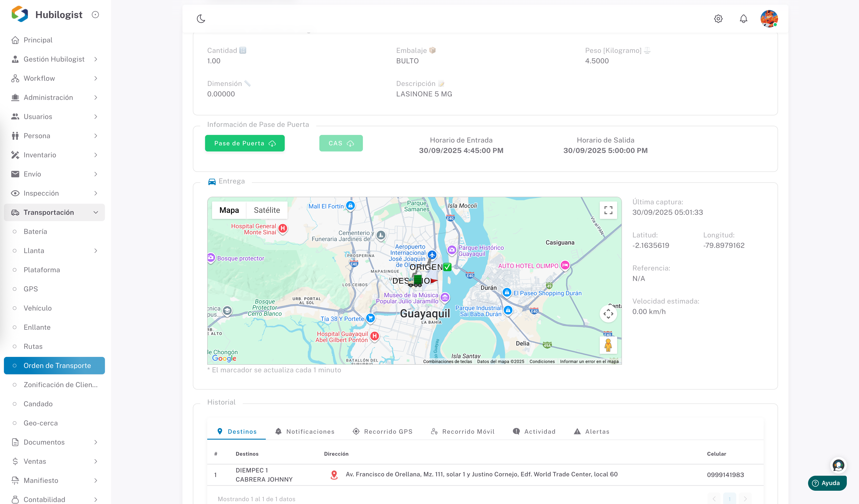This screenshot has height=504, width=859.
Task: Download the Pase de Puerta
Action: [244, 143]
